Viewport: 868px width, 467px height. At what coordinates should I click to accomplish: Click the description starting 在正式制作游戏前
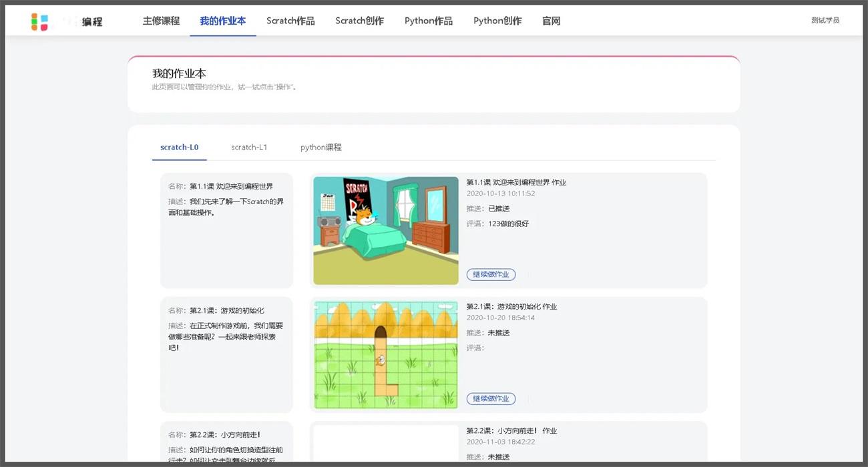226,336
